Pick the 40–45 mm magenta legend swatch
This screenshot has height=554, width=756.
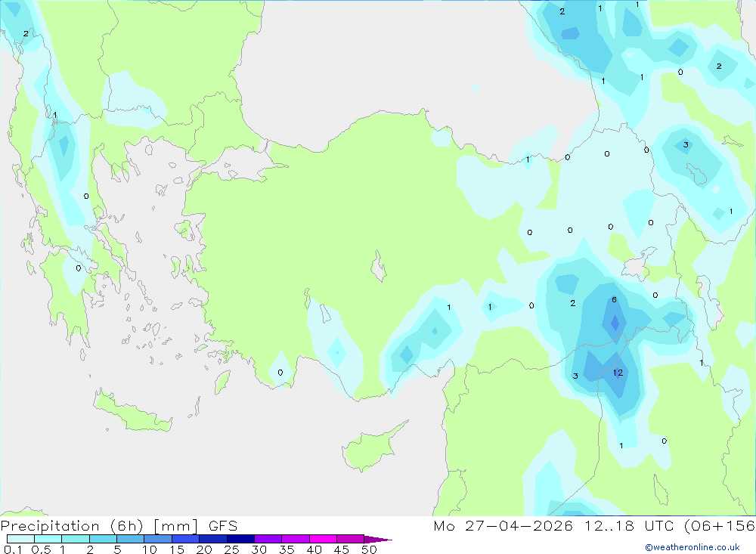click(323, 539)
